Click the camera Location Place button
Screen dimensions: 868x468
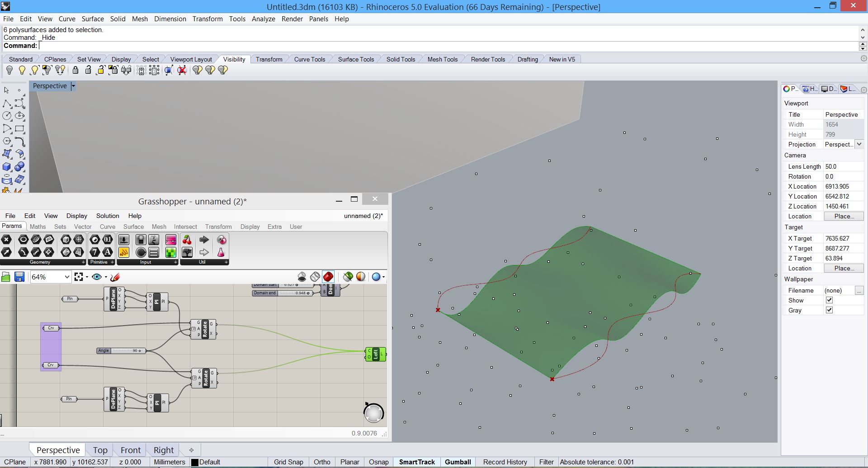tap(844, 216)
